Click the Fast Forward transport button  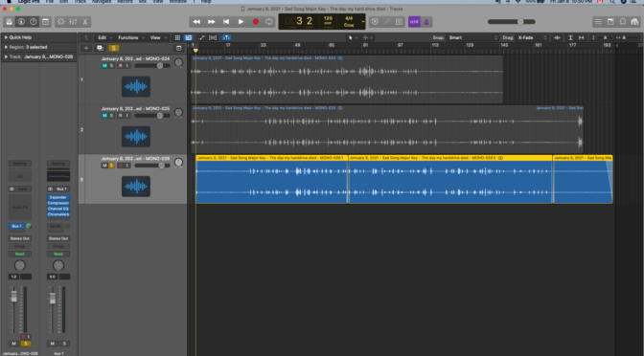(211, 22)
